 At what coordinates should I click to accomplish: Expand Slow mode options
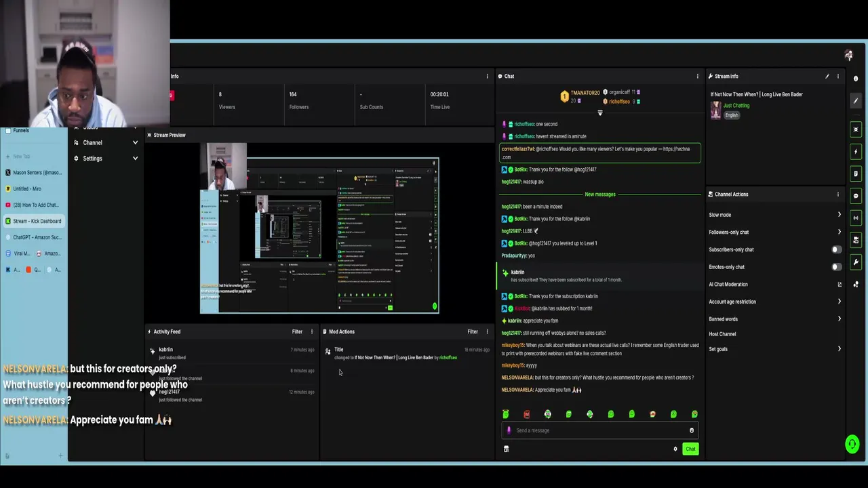click(840, 215)
